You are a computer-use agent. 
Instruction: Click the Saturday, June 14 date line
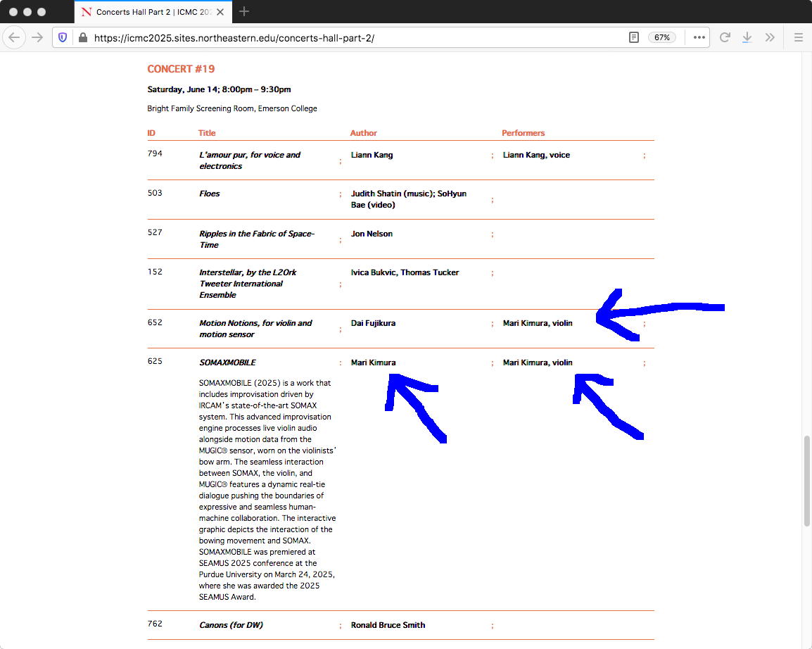click(x=219, y=89)
